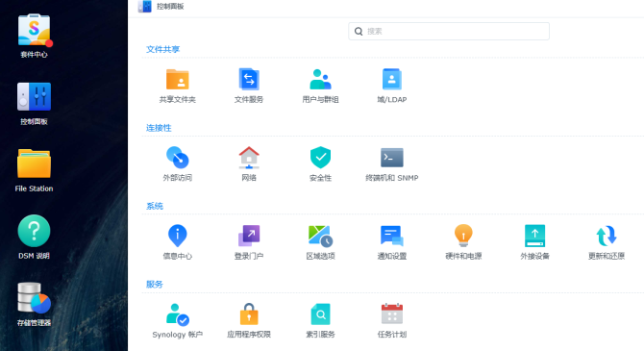Open 任务计划 task scheduler
The height and width of the screenshot is (351, 644).
click(x=392, y=314)
